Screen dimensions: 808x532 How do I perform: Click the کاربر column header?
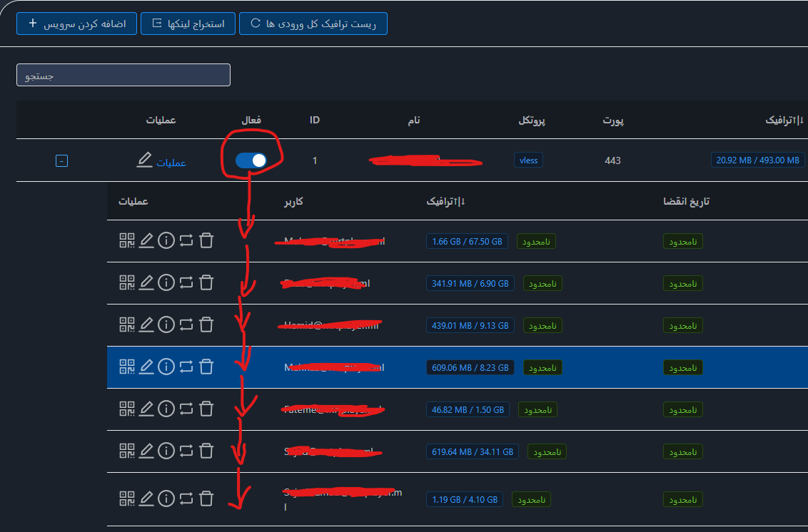[293, 201]
